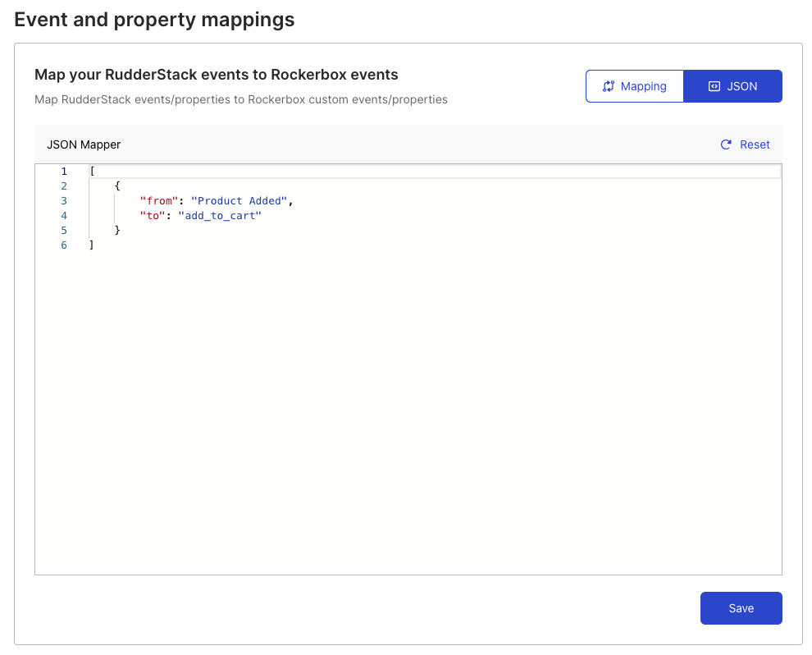Click the "to" key on line 4
The width and height of the screenshot is (812, 655).
point(153,216)
